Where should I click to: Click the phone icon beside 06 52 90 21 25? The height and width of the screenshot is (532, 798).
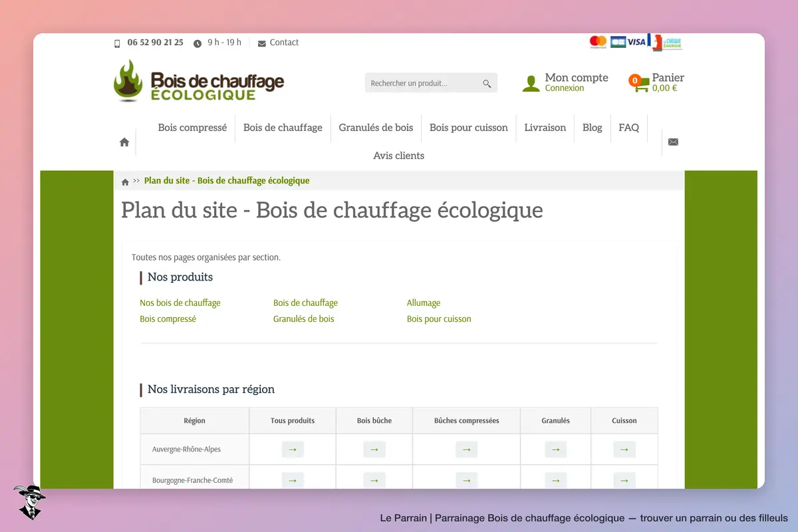point(118,43)
